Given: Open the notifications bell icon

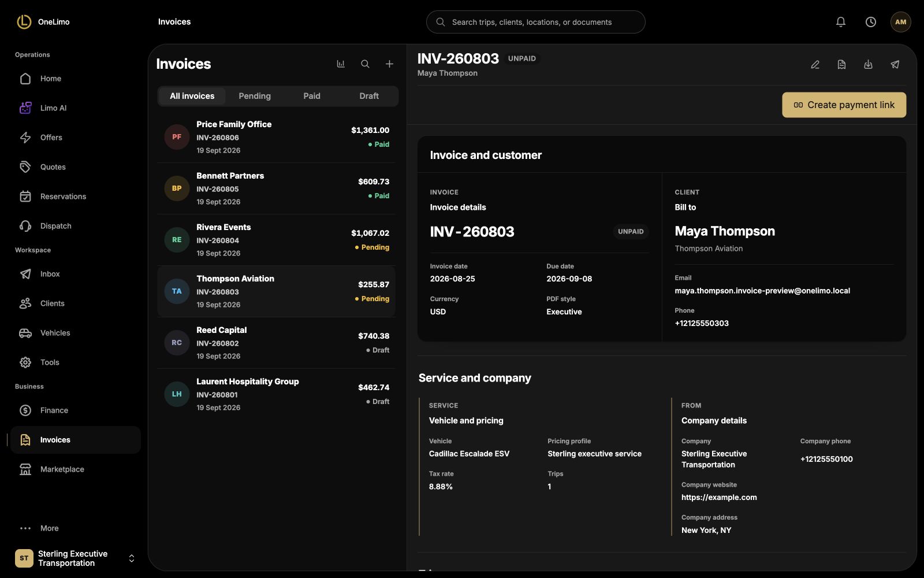Looking at the screenshot, I should [x=841, y=22].
